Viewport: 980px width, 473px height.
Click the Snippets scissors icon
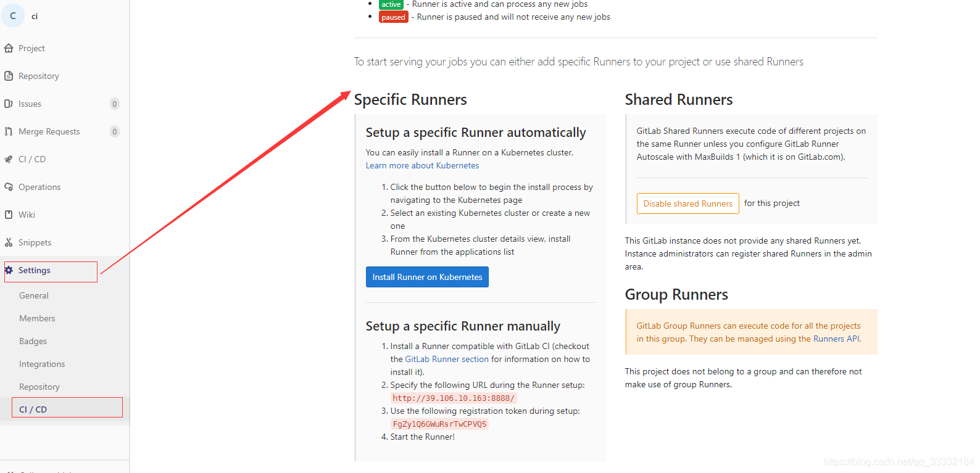pos(9,242)
